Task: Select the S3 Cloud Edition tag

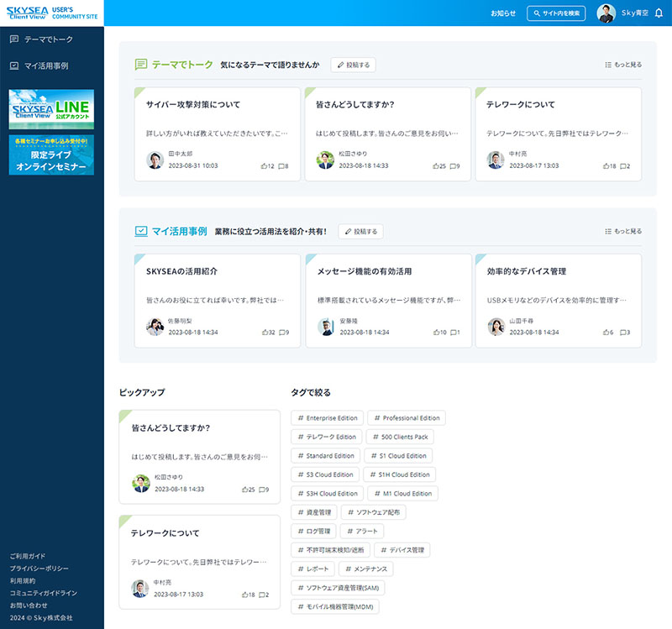Action: coord(325,474)
